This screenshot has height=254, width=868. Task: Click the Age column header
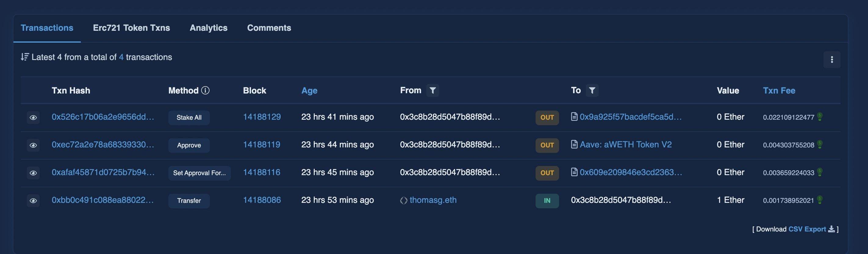click(309, 90)
